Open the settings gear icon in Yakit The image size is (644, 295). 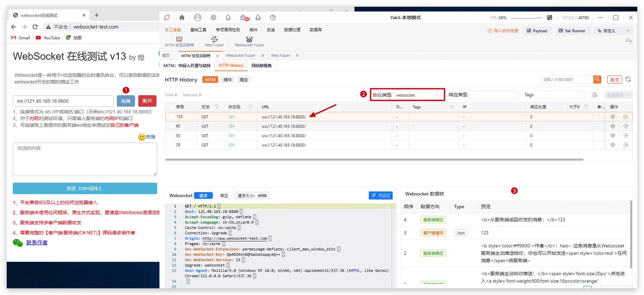[213, 17]
